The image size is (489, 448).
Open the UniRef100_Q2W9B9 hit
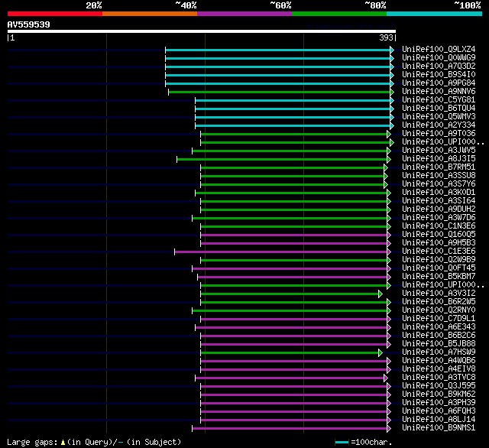pyautogui.click(x=439, y=260)
